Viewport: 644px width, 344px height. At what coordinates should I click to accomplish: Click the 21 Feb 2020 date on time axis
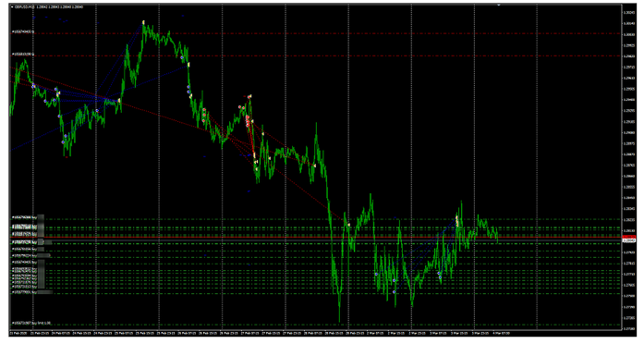[18, 333]
